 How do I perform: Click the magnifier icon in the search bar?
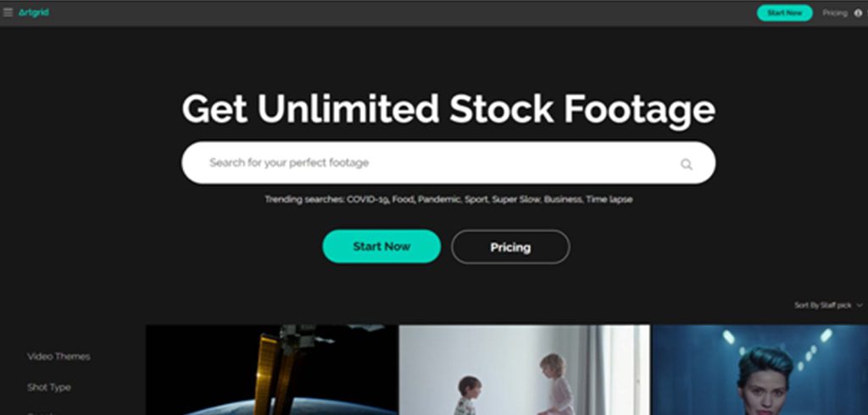pos(687,163)
